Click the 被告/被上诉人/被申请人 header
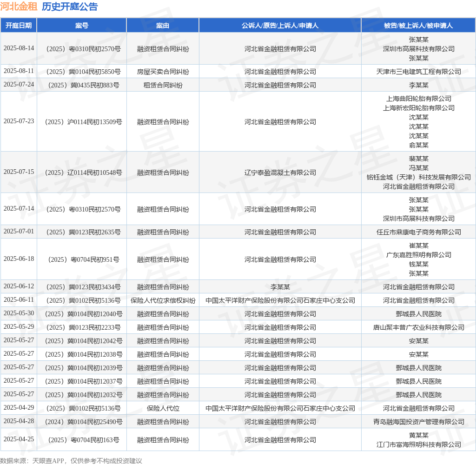Screen dimensions: 476x465 click(x=418, y=26)
